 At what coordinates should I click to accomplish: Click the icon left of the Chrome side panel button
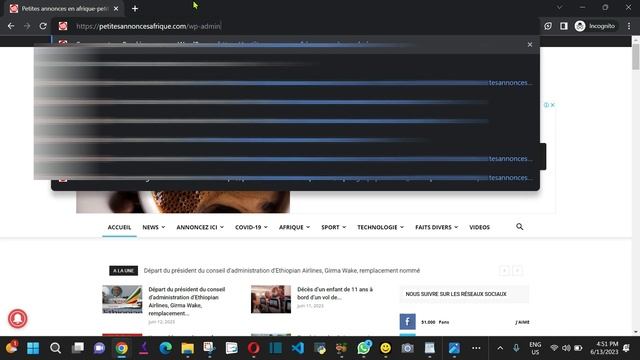point(548,26)
